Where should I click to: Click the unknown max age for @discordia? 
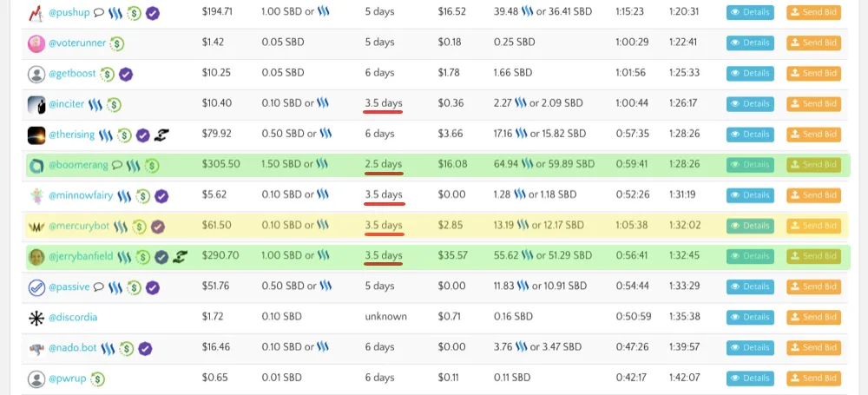click(x=386, y=317)
